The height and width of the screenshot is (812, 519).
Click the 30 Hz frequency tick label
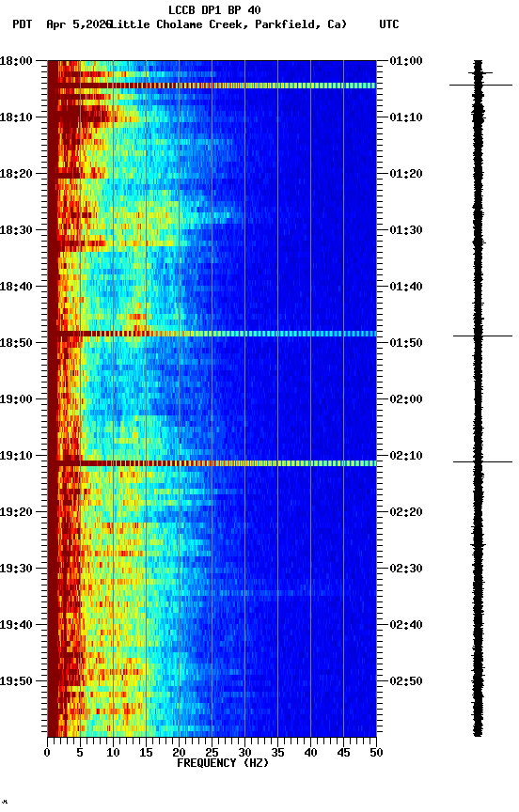point(244,753)
